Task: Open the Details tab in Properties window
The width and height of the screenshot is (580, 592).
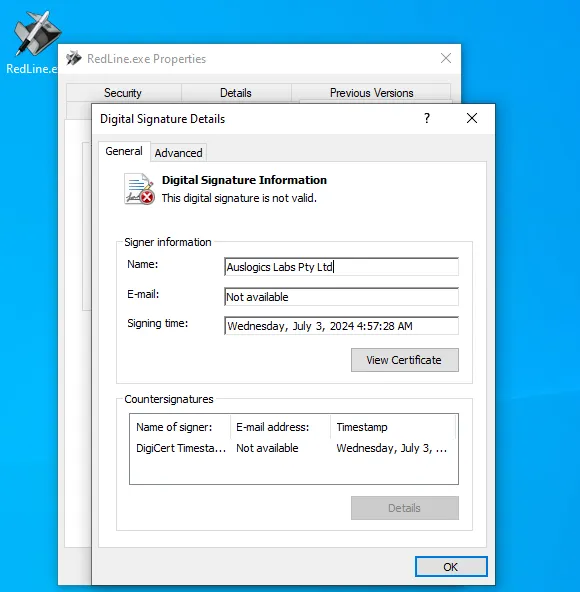Action: [236, 93]
